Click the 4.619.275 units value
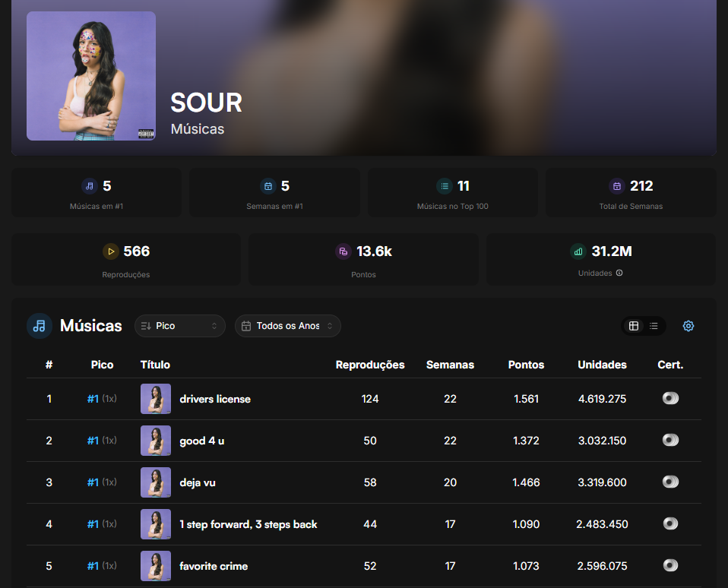Viewport: 728px width, 588px height. coord(602,399)
